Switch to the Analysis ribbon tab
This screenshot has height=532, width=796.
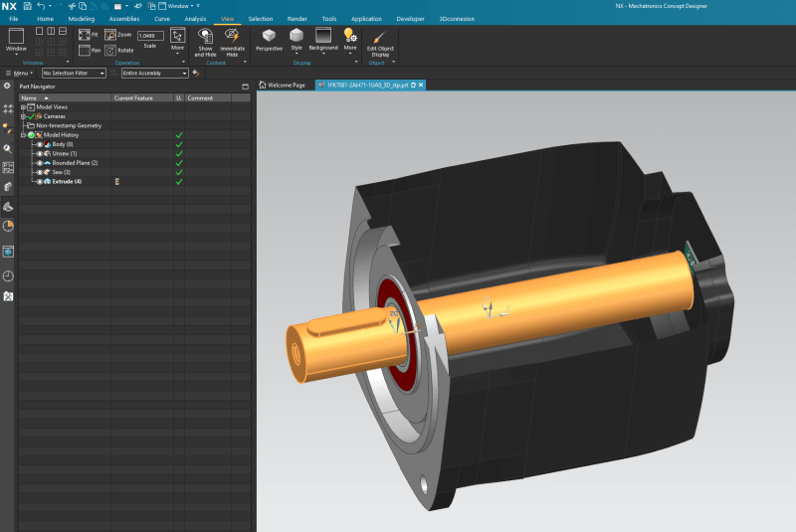click(x=195, y=19)
